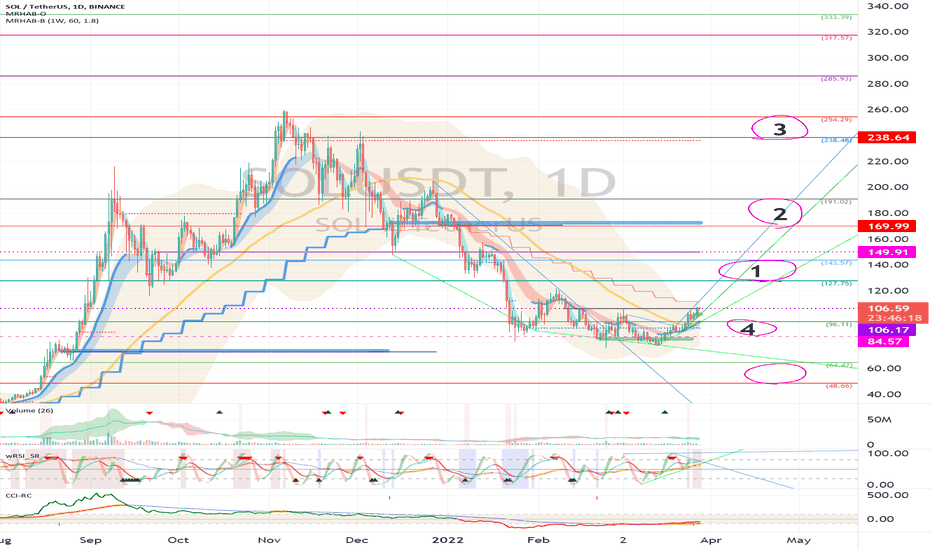Select the (127.75) level label
The width and height of the screenshot is (932, 550).
click(x=836, y=284)
